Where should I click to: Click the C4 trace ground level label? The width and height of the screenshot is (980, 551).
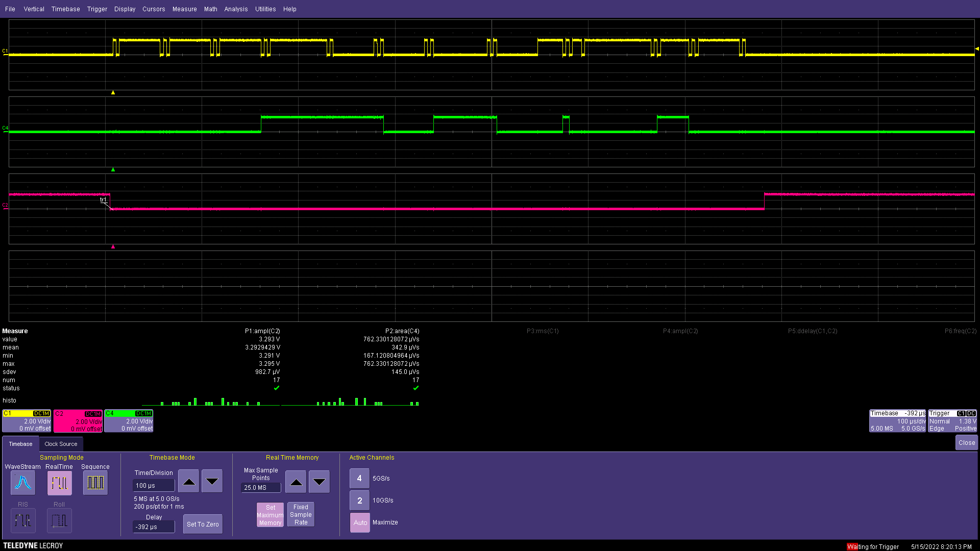pos(5,129)
